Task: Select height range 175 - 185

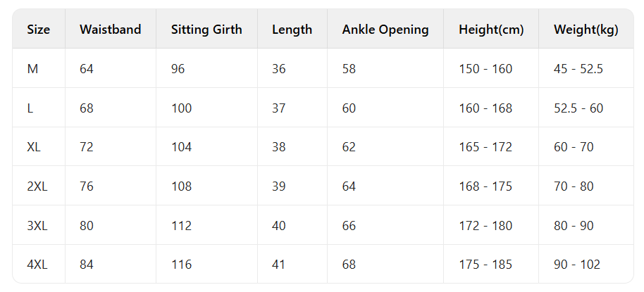Action: click(485, 265)
